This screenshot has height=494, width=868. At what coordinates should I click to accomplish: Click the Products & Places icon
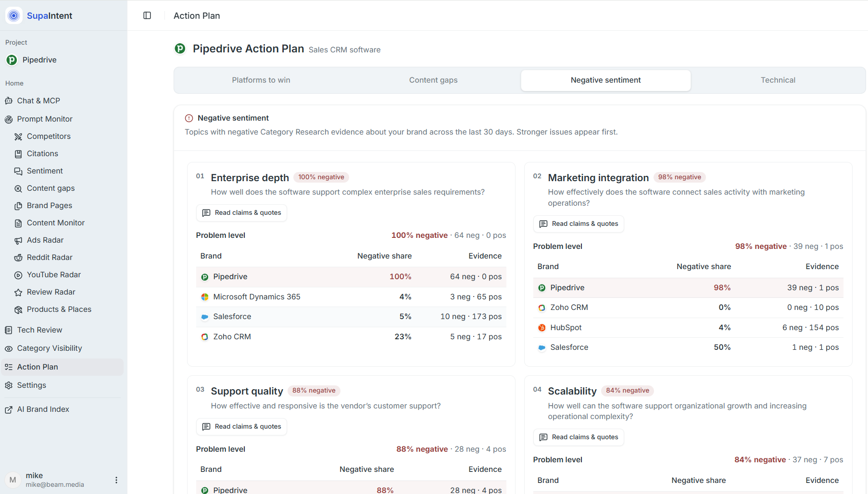tap(18, 309)
